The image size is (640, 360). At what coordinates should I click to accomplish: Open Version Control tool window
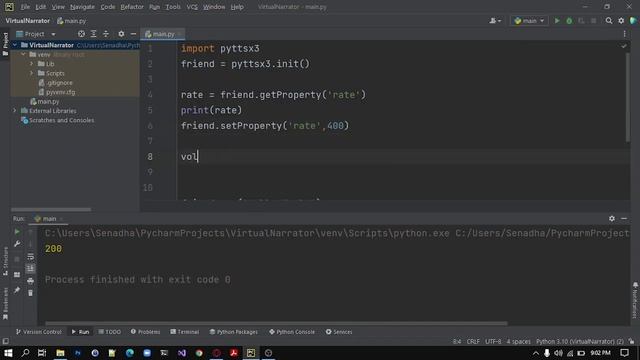coord(38,332)
